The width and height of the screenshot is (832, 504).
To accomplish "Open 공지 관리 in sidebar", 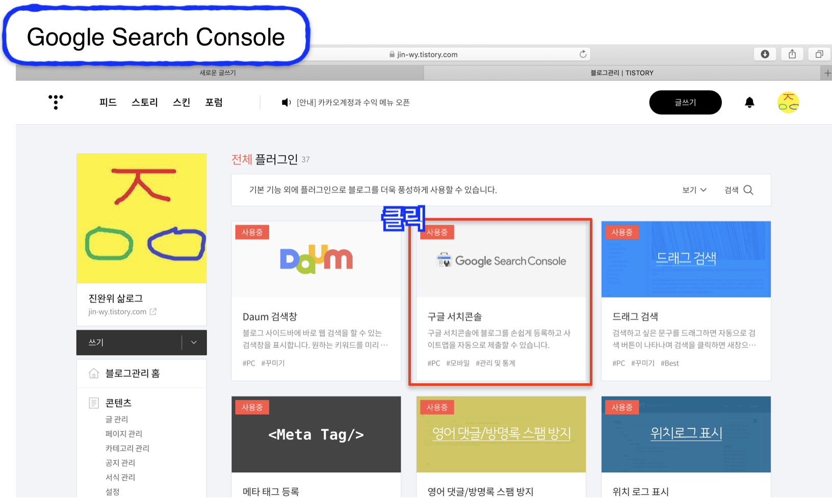I will 120,463.
